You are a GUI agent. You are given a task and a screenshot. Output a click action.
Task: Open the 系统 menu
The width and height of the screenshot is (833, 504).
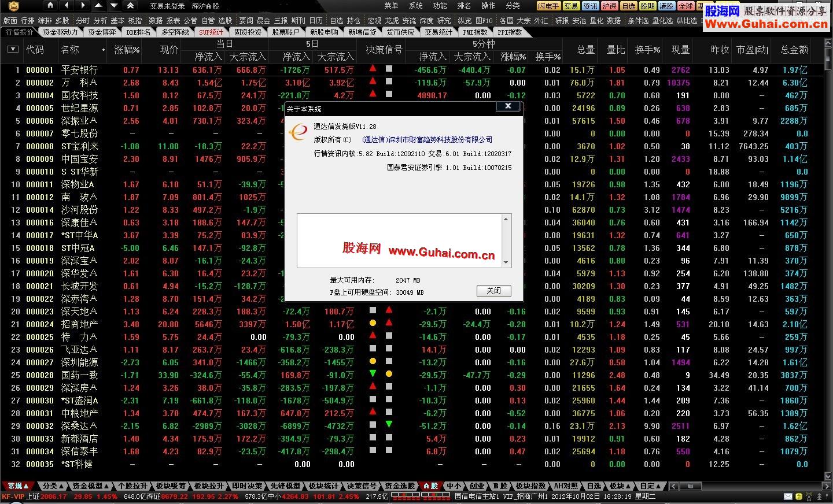[416, 6]
